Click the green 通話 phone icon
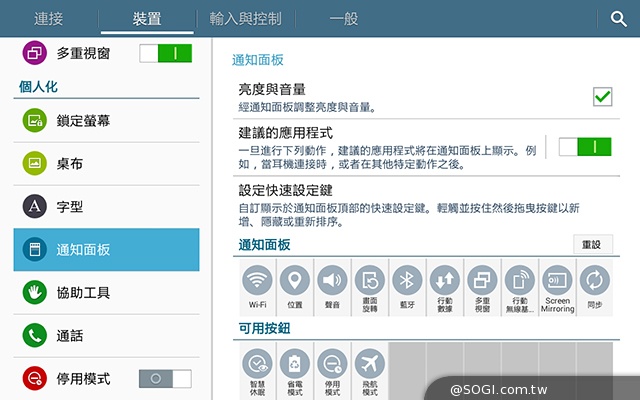The image size is (640, 400). 35,336
